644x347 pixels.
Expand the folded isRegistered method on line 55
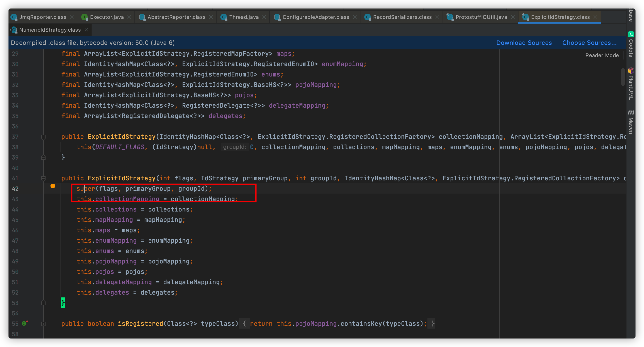43,324
